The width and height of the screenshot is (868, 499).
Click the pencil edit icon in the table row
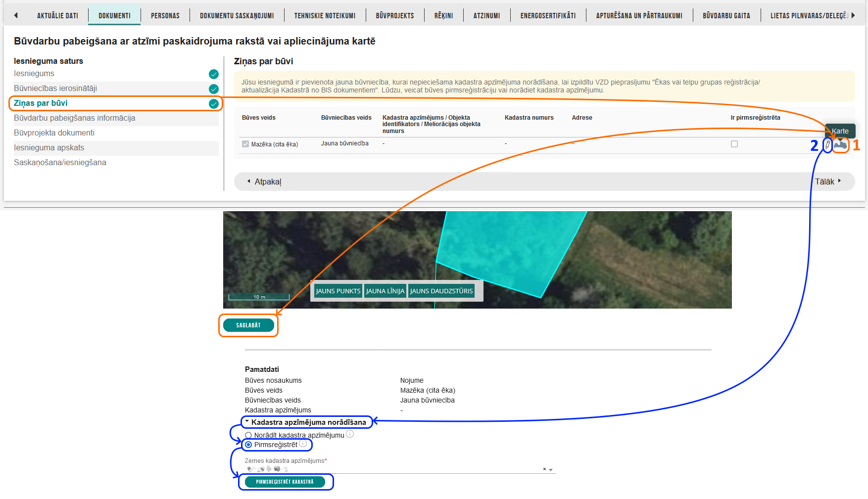coord(827,145)
